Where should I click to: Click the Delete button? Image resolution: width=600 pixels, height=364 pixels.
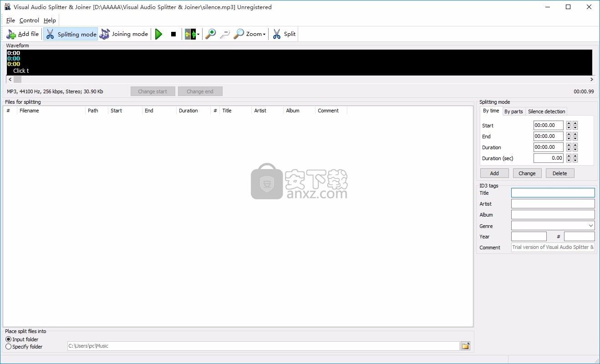(560, 173)
